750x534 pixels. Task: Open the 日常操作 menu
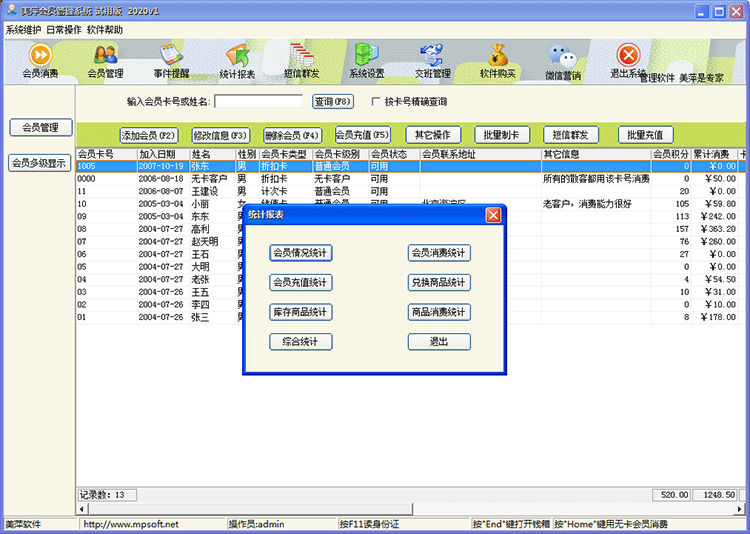tap(64, 30)
